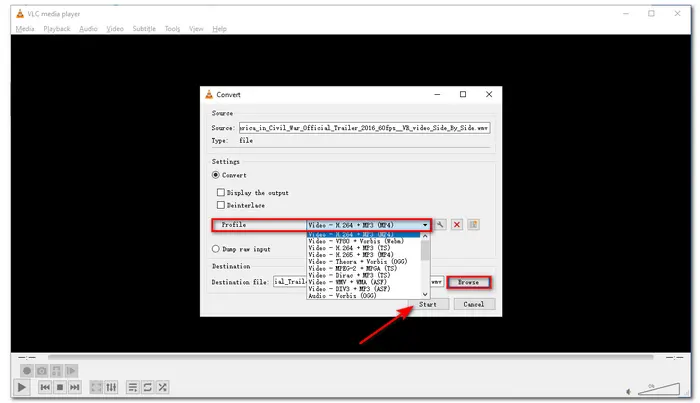Toggle the playlist view icon
Screen dimensions: 700x403
133,387
